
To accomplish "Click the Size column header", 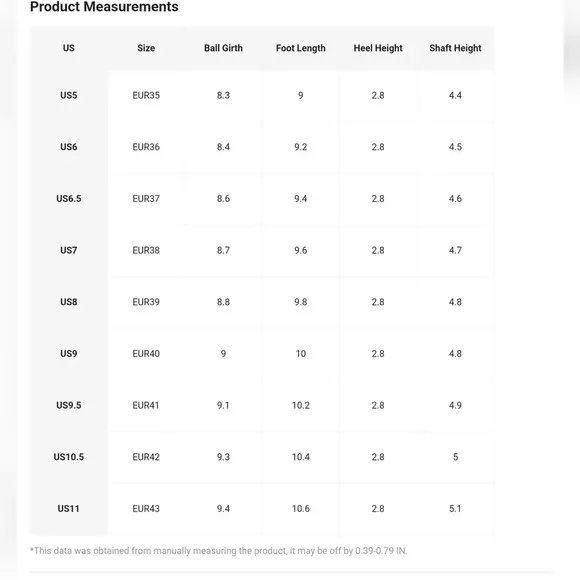I will (146, 48).
